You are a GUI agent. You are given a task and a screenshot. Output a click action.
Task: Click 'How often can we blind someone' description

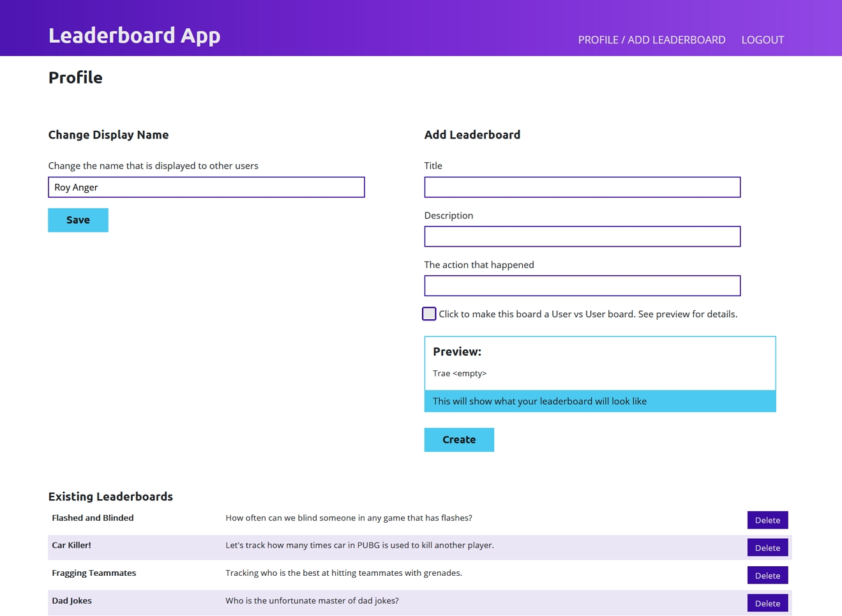click(349, 518)
